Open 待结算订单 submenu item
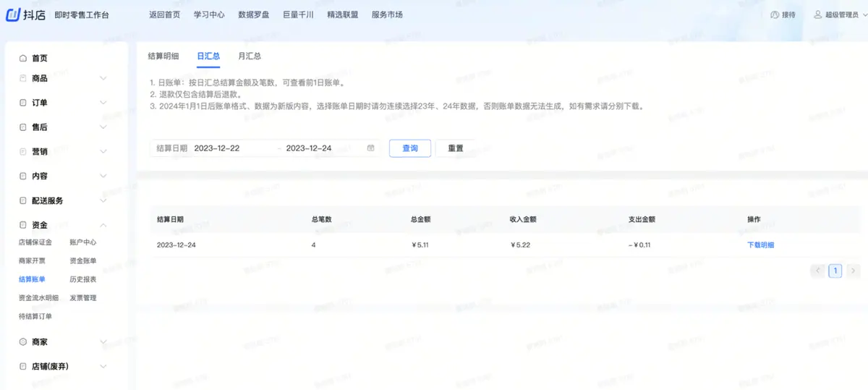Image resolution: width=868 pixels, height=390 pixels. coord(35,316)
